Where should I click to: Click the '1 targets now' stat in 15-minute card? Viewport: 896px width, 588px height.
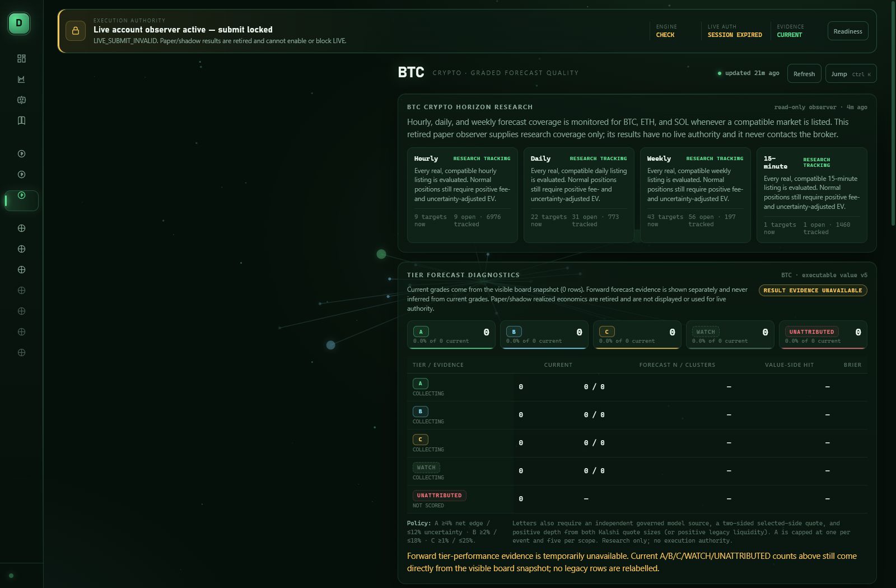coord(780,228)
